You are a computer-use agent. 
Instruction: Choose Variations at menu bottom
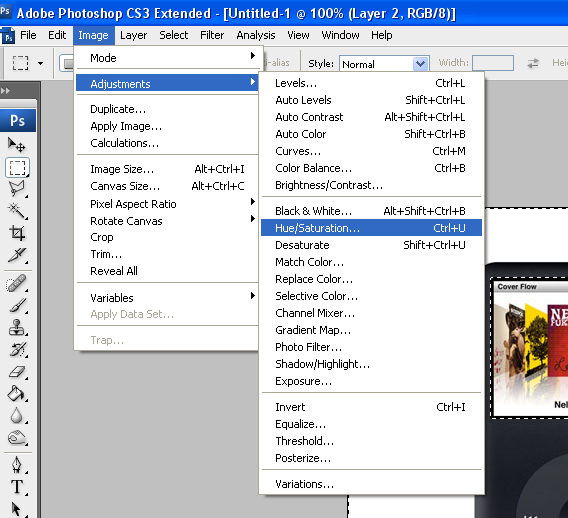point(371,484)
